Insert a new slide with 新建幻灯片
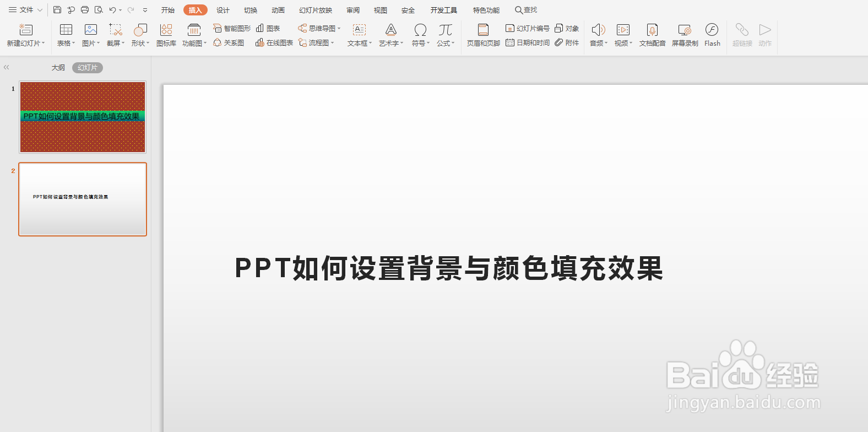868x432 pixels. (x=26, y=35)
